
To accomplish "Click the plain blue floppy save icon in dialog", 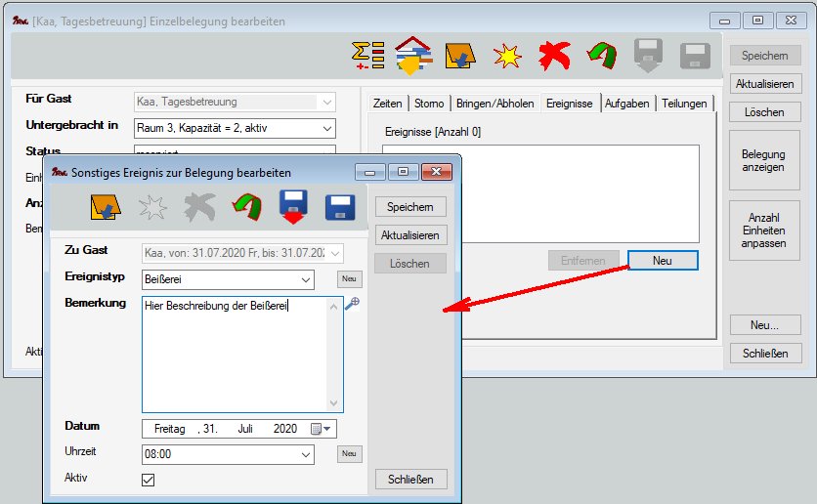I will click(x=339, y=207).
